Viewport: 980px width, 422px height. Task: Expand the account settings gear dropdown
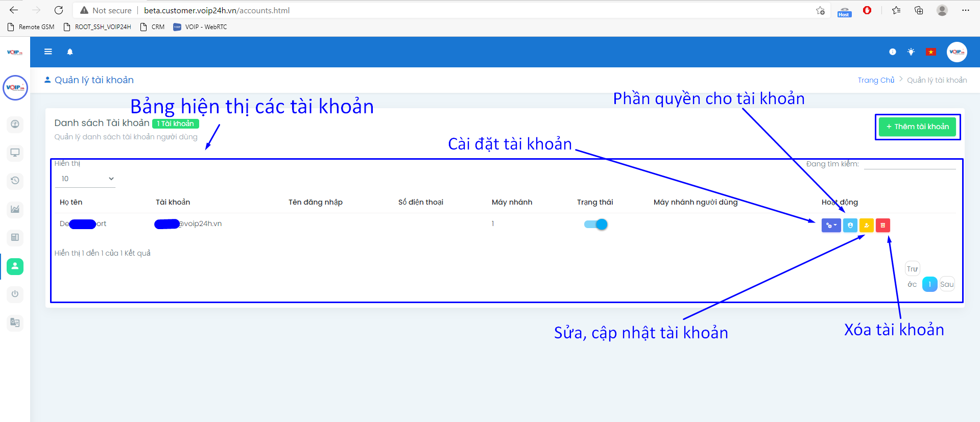tap(831, 225)
